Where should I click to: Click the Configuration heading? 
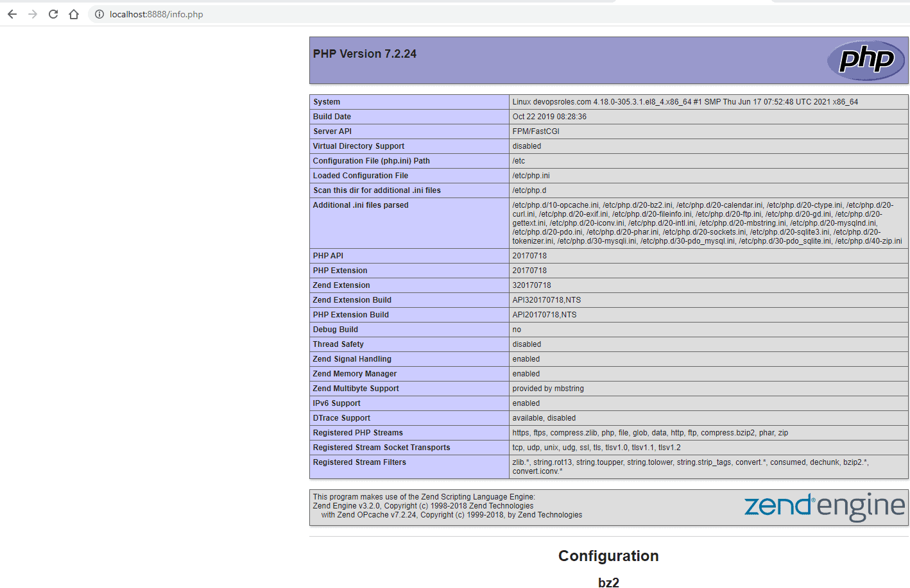608,555
